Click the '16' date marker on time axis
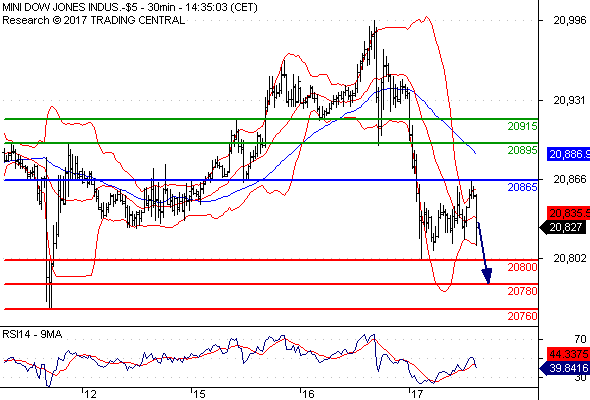 [308, 394]
